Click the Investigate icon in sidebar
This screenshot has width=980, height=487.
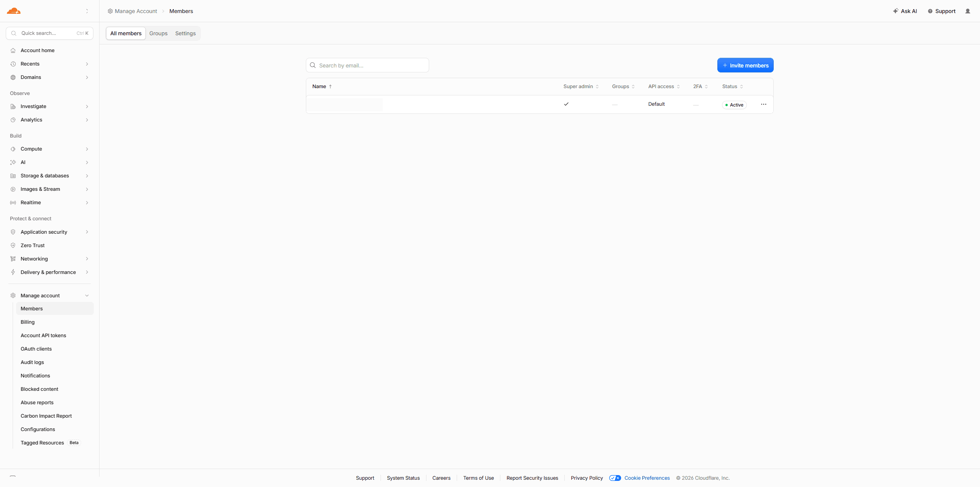click(x=13, y=107)
